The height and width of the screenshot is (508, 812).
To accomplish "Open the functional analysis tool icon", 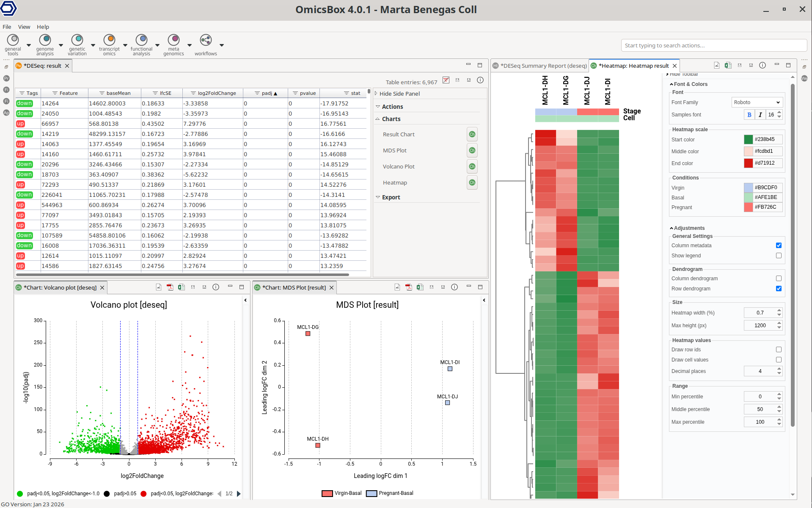I will (141, 41).
